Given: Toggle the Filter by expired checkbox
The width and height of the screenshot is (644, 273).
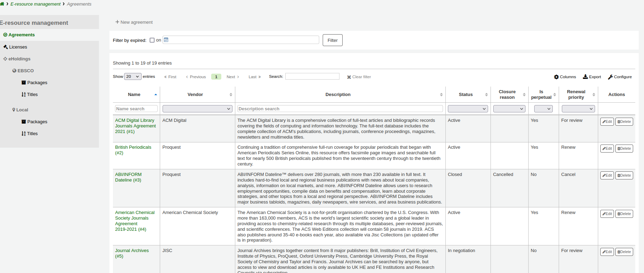Looking at the screenshot, I should (152, 40).
